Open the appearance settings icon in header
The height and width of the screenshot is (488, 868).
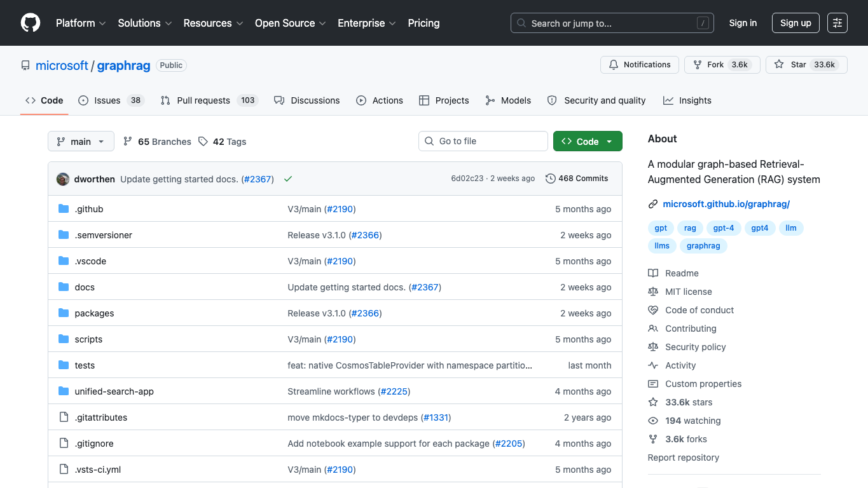pos(837,23)
